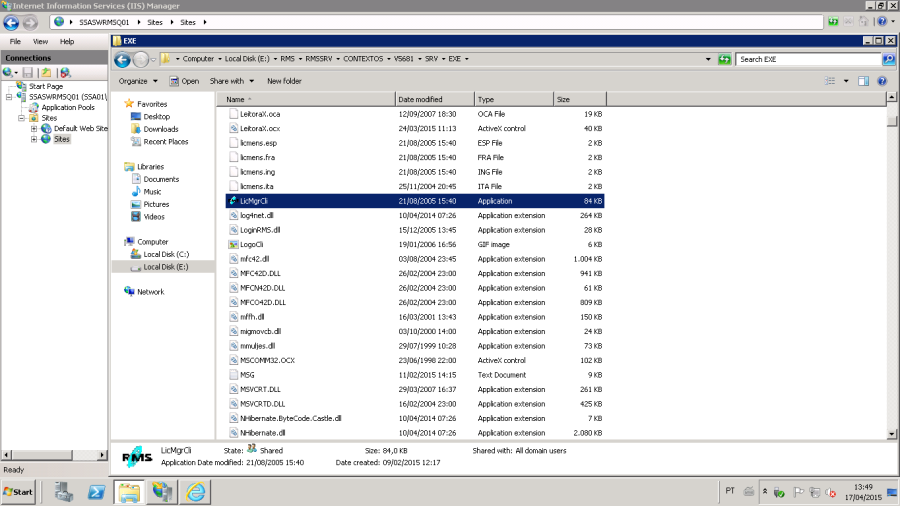Select the NHibernate.dll file row
This screenshot has height=506, width=900.
(x=415, y=433)
